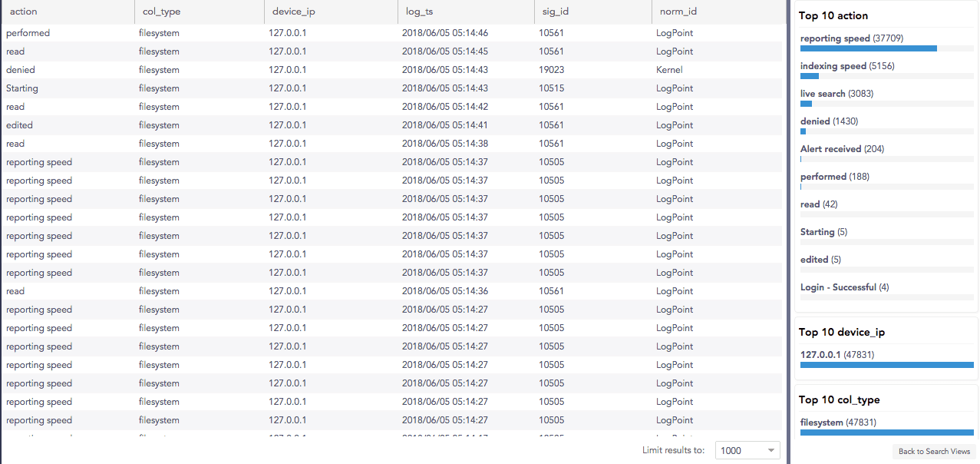Click the 'Starting' action cell in the table
Viewport: 980px width, 464px height.
[21, 88]
